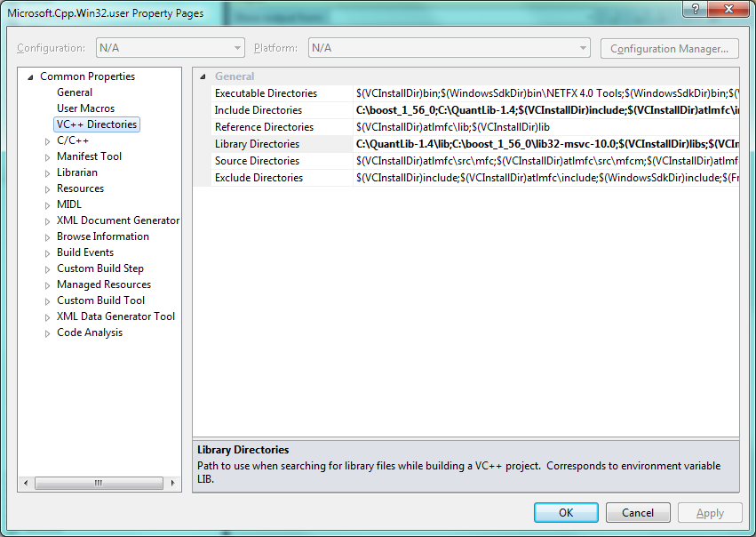
Task: Select the Executable Directories property
Action: coord(266,93)
